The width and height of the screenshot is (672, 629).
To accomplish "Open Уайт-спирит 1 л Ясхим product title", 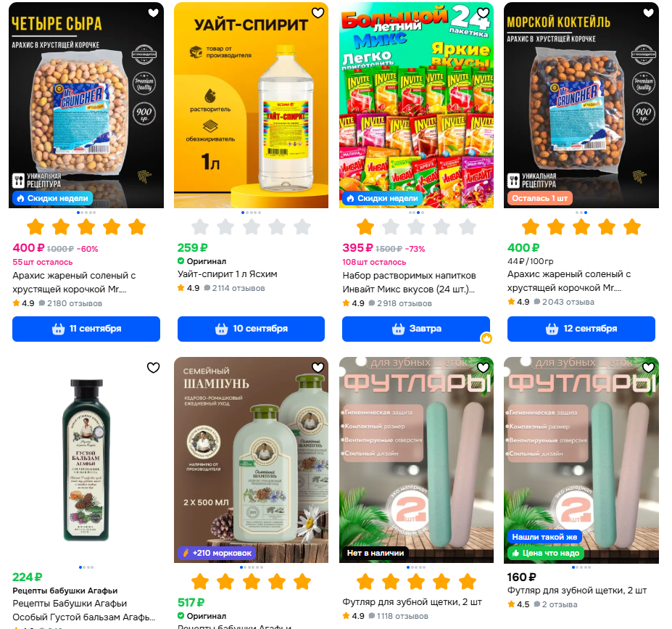I will tap(228, 274).
